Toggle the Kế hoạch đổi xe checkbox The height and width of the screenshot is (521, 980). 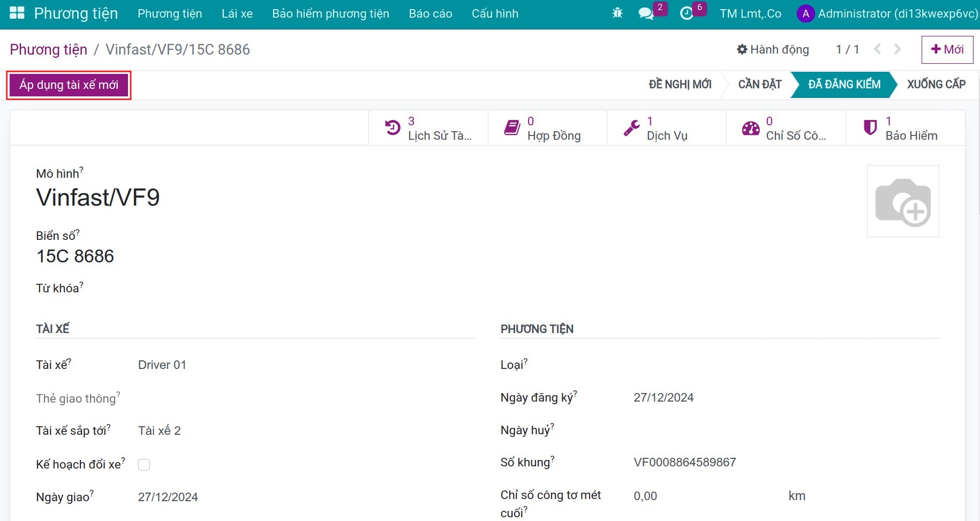pyautogui.click(x=144, y=465)
